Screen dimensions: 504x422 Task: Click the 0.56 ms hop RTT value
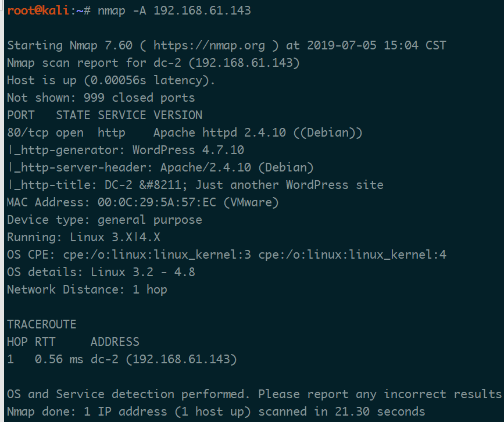(59, 359)
